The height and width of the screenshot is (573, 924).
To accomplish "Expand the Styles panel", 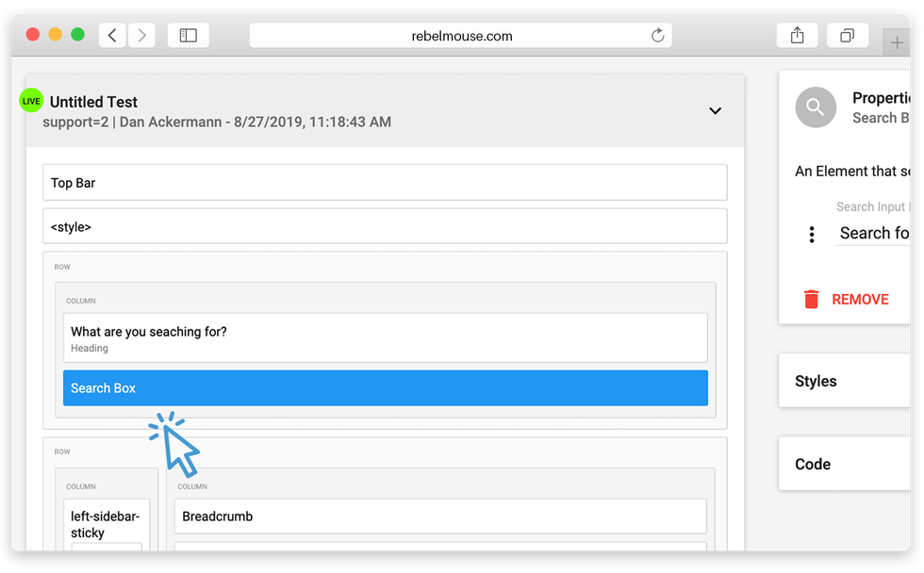I will [x=844, y=381].
